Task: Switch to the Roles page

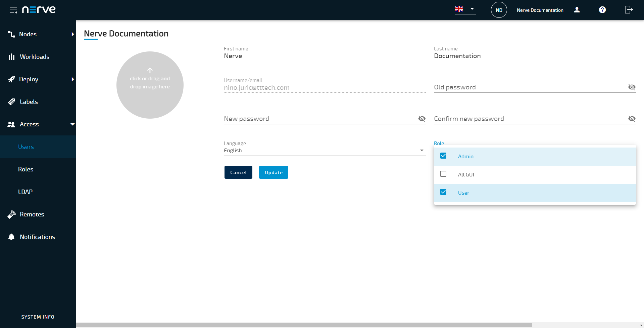Action: [26, 169]
